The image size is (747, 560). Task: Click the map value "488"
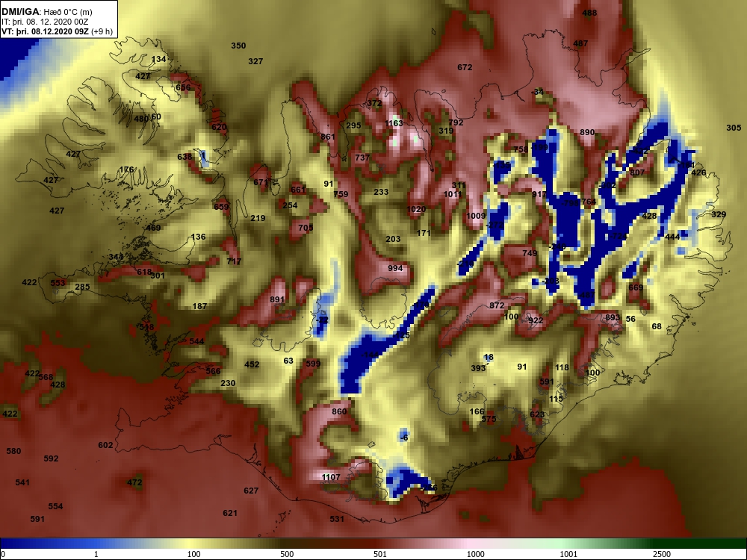tap(590, 13)
